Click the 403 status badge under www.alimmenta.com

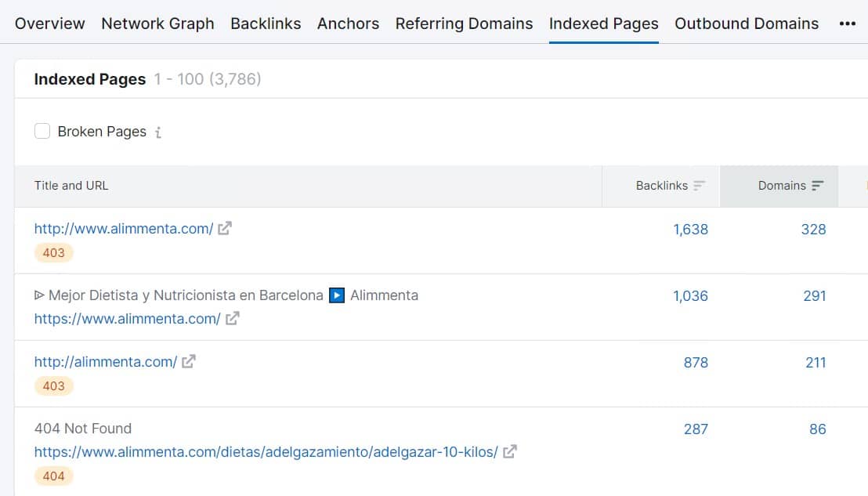[x=53, y=252]
